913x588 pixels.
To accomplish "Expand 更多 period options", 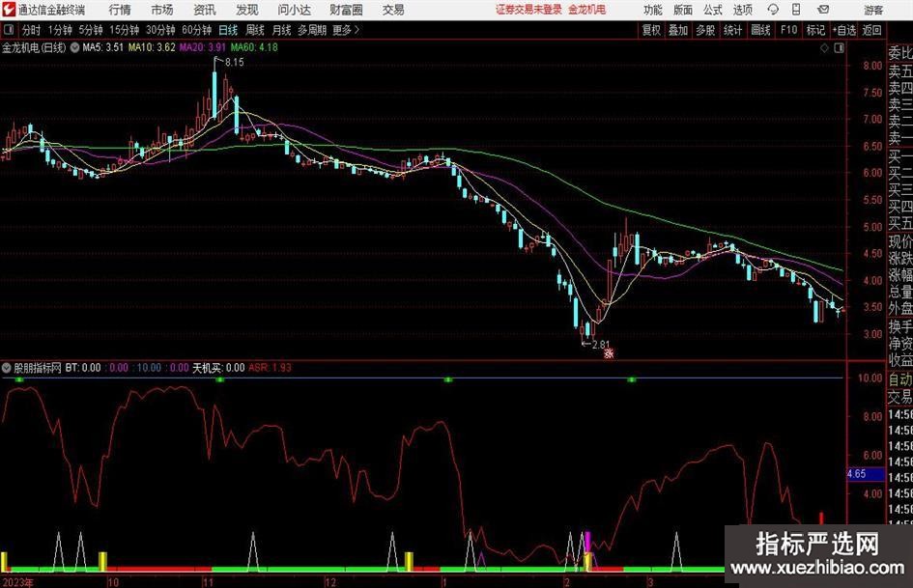I will (346, 30).
